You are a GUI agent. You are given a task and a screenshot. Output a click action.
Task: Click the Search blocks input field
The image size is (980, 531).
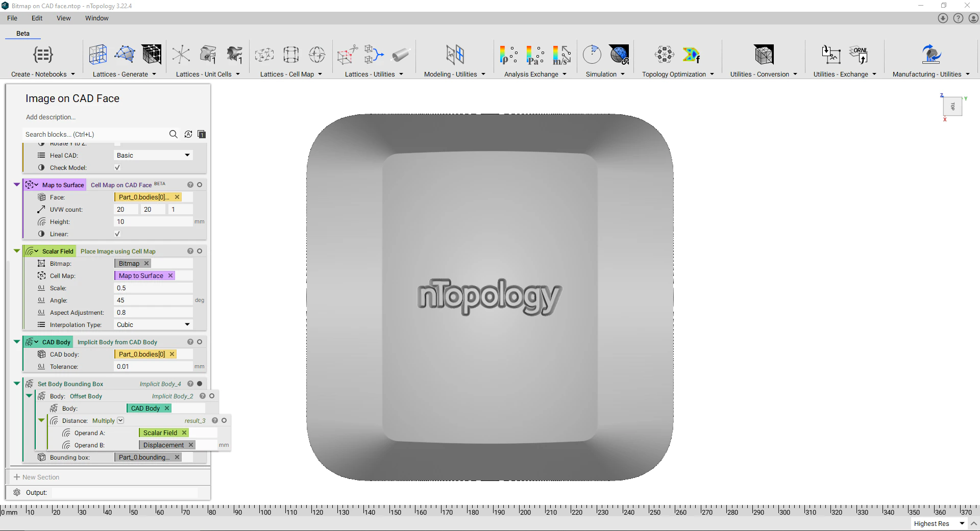[x=95, y=134]
